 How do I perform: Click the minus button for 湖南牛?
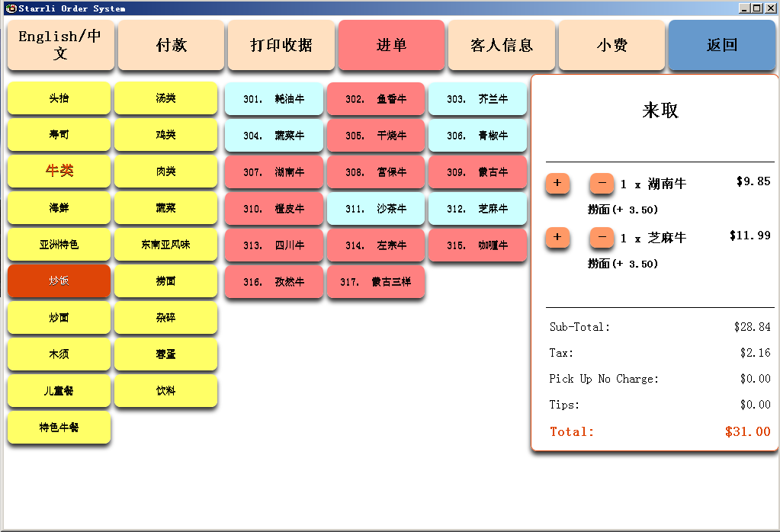(x=602, y=184)
